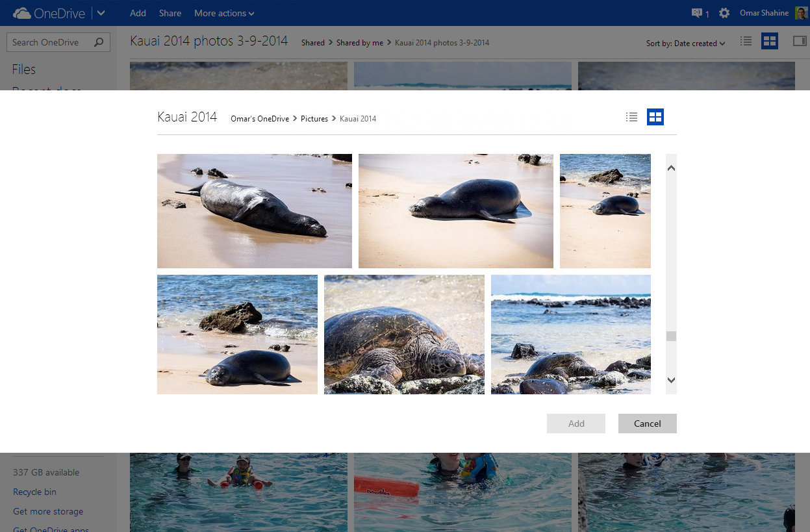Click the Get more storage link
Screen dimensions: 810x532
47,511
